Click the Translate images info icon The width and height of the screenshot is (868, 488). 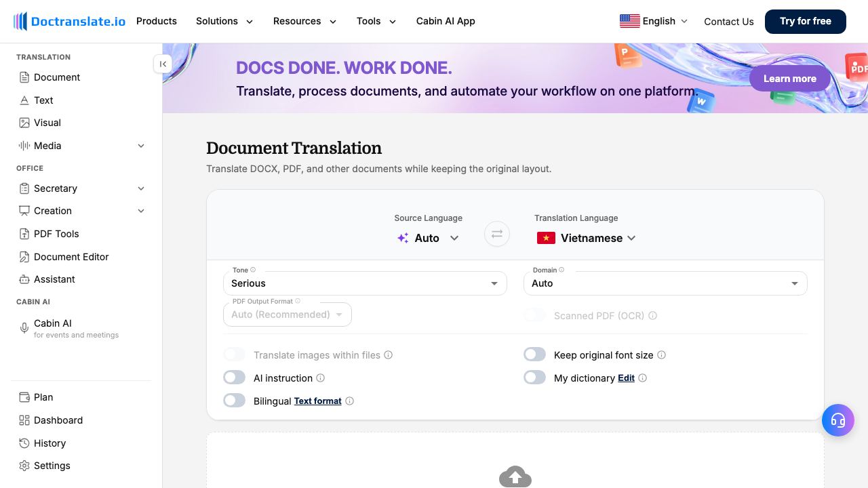[389, 355]
